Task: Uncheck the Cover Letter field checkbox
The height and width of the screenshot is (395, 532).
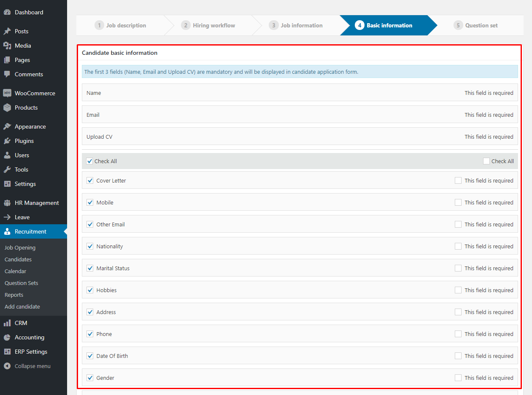Action: (x=90, y=180)
